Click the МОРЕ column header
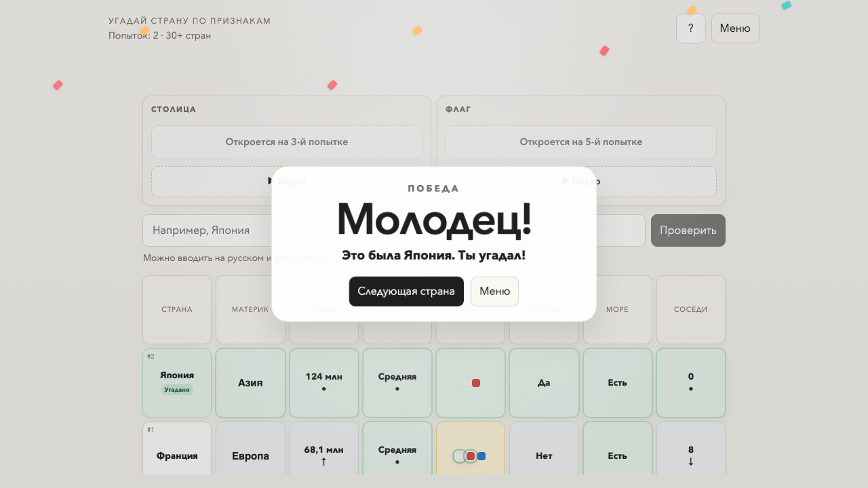This screenshot has height=488, width=868. pos(616,309)
